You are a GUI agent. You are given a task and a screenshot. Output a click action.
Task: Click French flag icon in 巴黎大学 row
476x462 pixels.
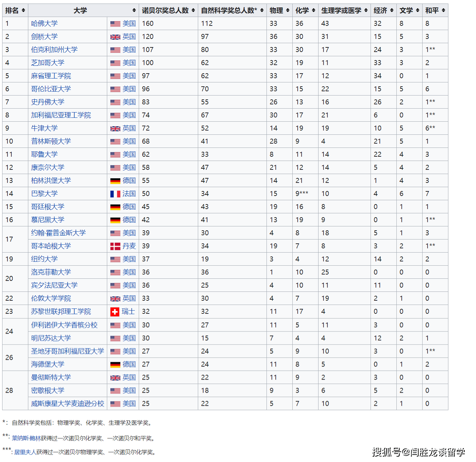(115, 194)
